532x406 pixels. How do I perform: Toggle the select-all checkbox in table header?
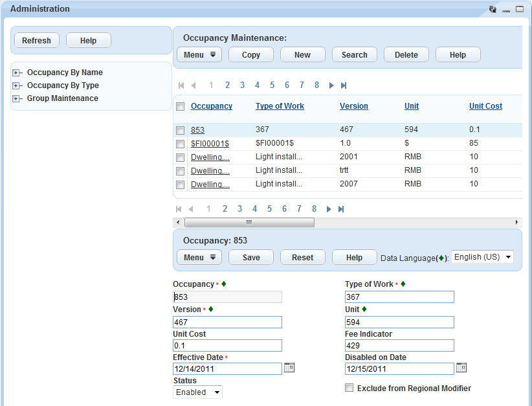click(x=181, y=107)
